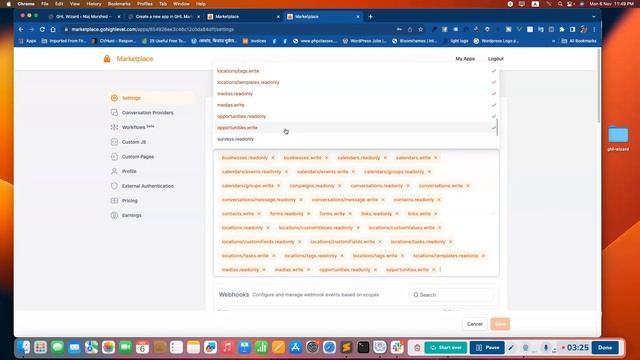Search webhooks input field

[x=451, y=295]
